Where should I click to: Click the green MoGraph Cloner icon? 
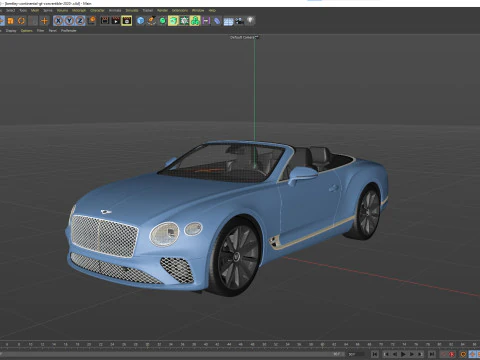(x=195, y=21)
